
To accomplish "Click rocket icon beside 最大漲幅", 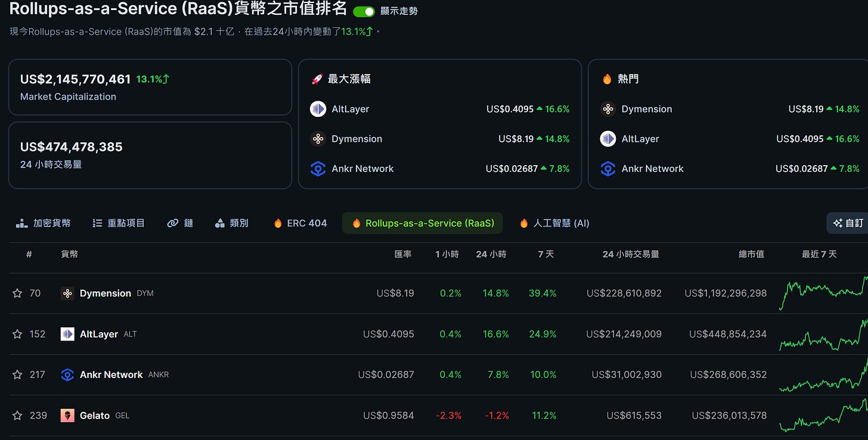I will 317,79.
